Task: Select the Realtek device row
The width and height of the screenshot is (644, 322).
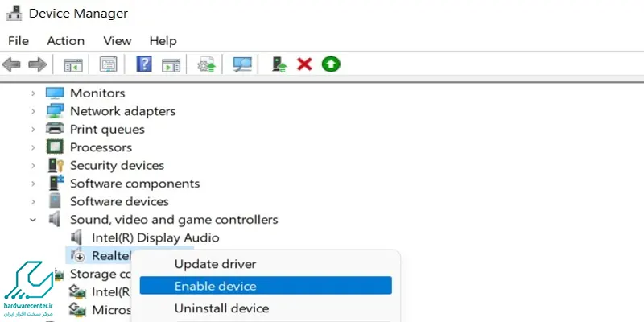Action: click(100, 255)
